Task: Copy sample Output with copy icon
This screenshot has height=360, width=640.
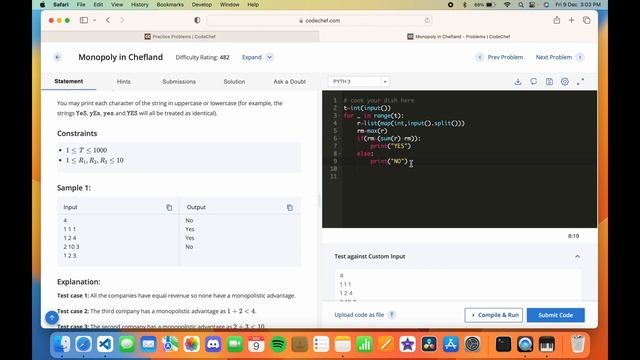Action: (290, 207)
